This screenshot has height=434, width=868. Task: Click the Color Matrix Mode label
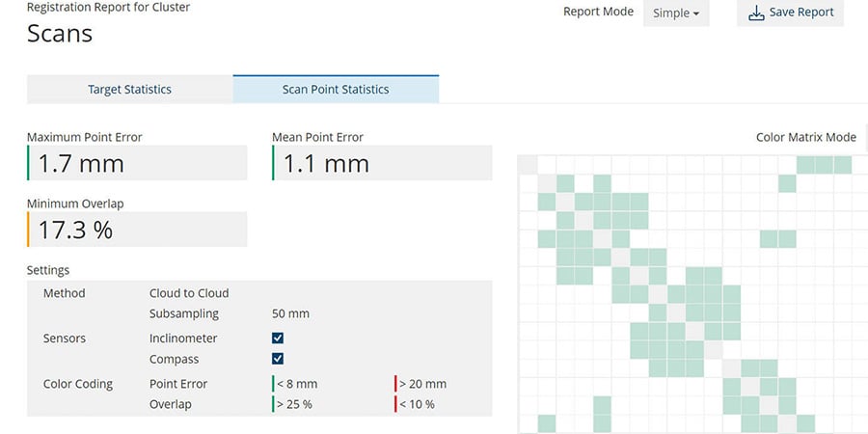[x=805, y=137]
